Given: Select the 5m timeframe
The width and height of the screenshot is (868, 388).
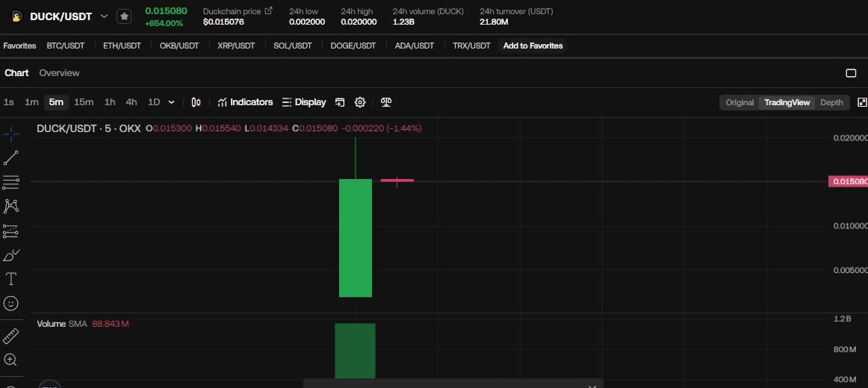Looking at the screenshot, I should point(56,102).
